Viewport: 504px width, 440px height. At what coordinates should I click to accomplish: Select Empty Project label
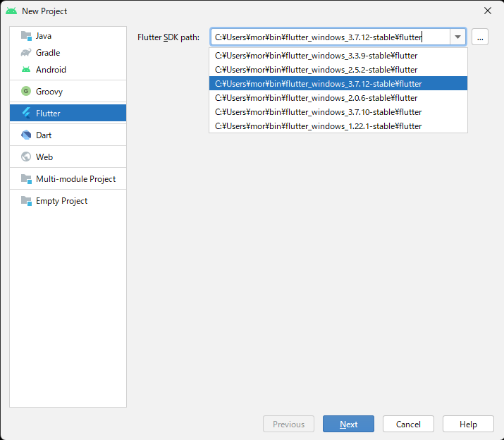click(61, 201)
